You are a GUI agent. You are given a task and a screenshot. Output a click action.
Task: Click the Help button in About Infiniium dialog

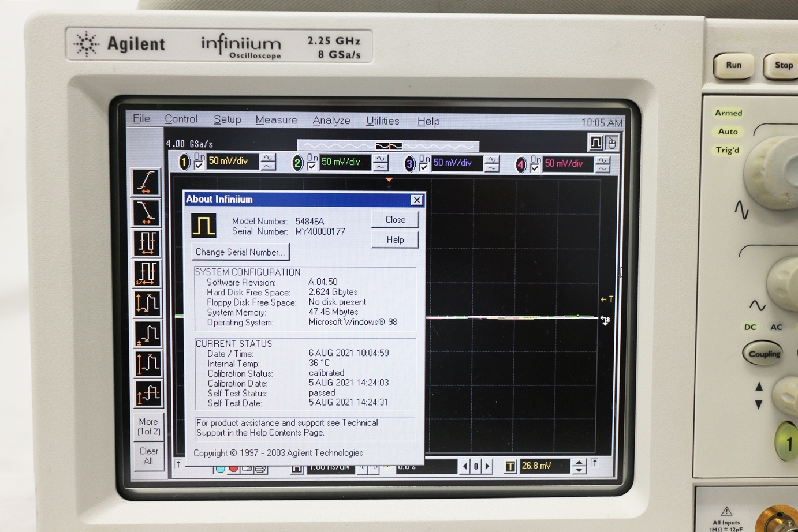[395, 240]
